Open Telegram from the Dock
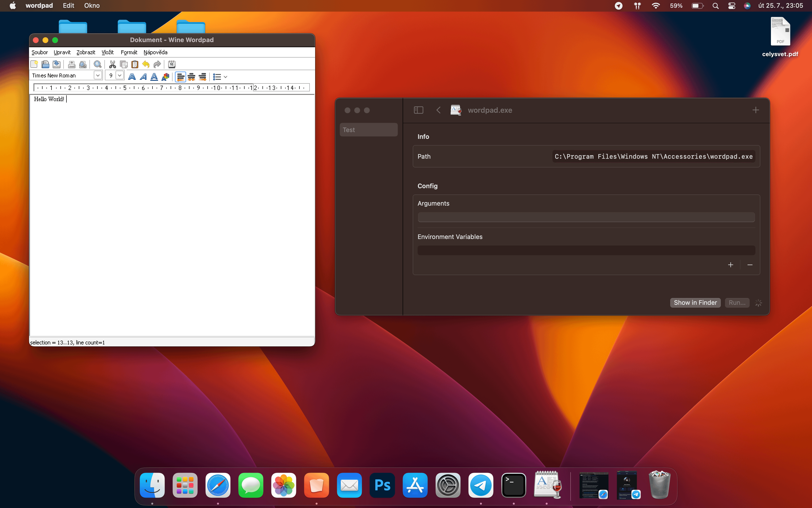Image resolution: width=812 pixels, height=508 pixels. click(x=481, y=485)
